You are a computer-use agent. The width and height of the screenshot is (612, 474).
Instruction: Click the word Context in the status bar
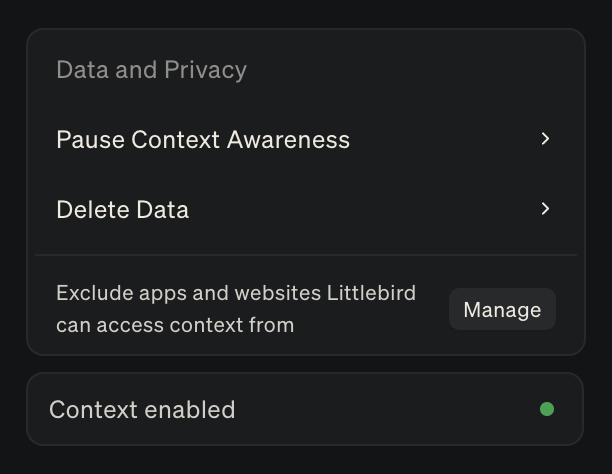tap(91, 409)
